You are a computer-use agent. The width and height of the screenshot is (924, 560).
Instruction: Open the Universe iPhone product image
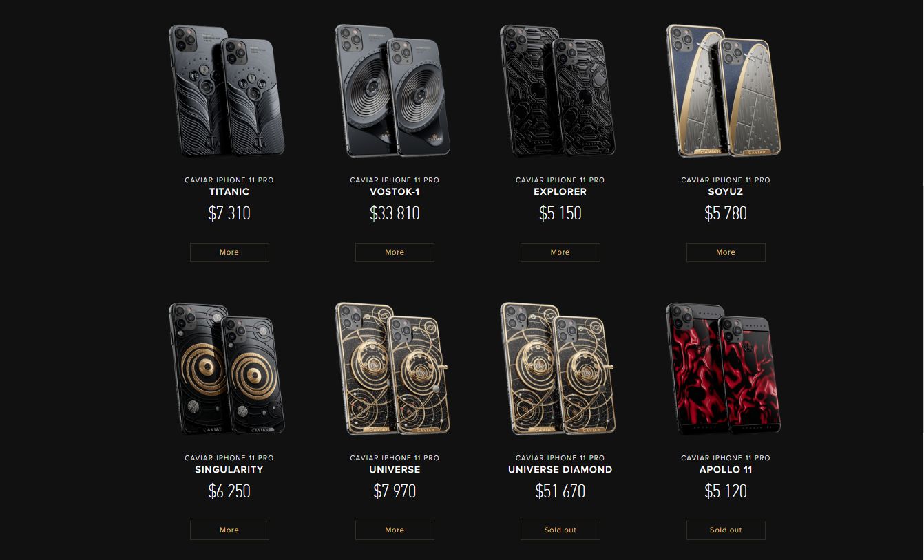392,369
